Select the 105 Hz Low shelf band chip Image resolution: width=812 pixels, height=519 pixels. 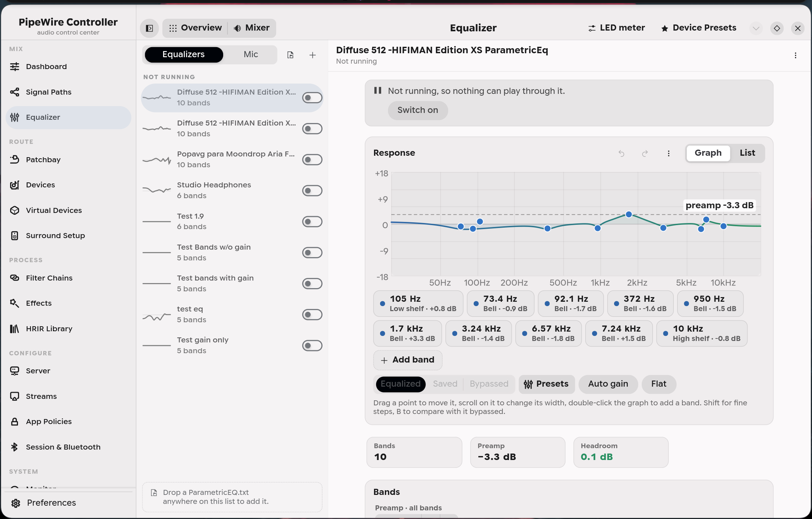418,304
